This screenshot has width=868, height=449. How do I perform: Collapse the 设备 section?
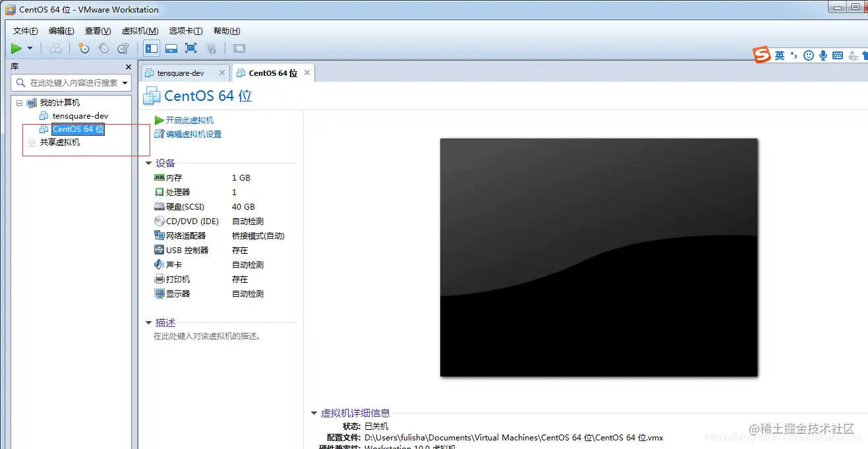tap(149, 163)
